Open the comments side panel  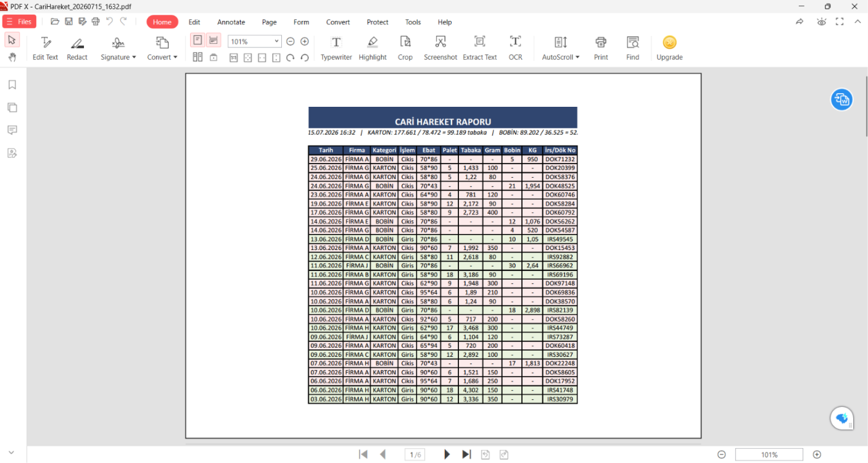click(12, 130)
